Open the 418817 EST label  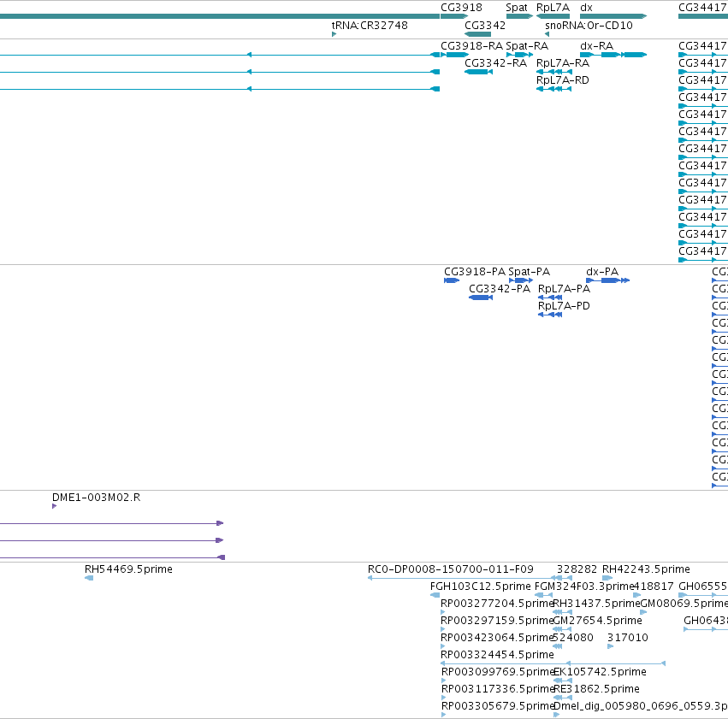[x=654, y=586]
